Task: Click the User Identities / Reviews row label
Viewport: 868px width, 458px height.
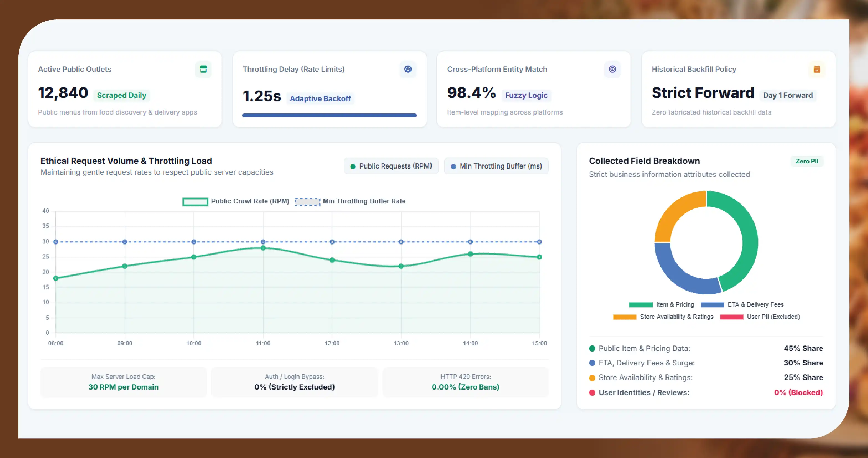Action: coord(644,393)
